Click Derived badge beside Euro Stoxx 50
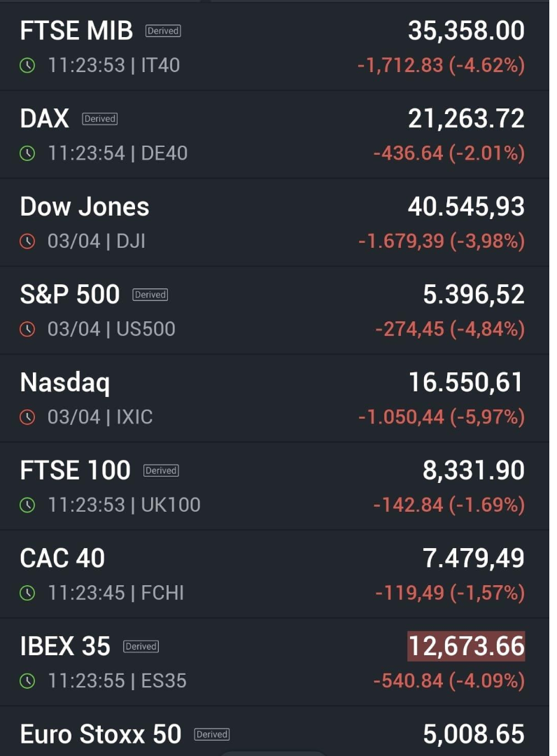557x756 pixels. click(212, 734)
